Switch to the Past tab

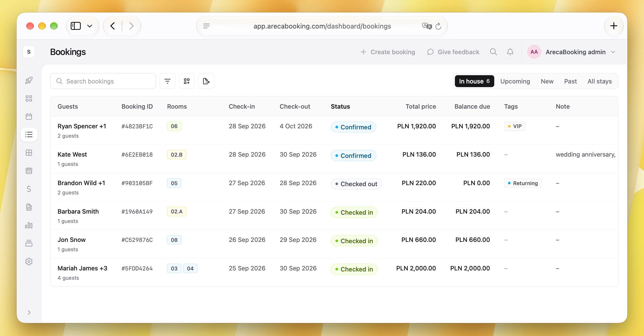pos(570,81)
